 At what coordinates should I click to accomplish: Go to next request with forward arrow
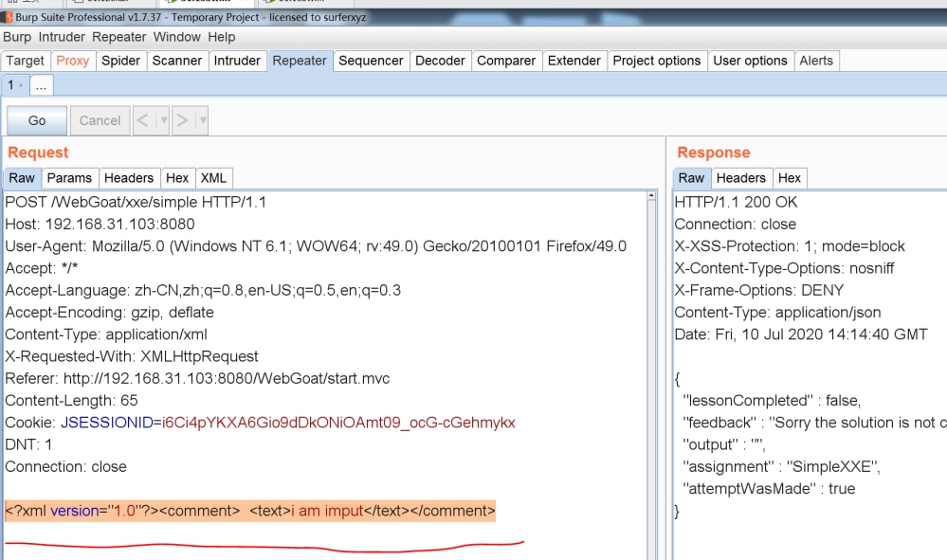182,120
